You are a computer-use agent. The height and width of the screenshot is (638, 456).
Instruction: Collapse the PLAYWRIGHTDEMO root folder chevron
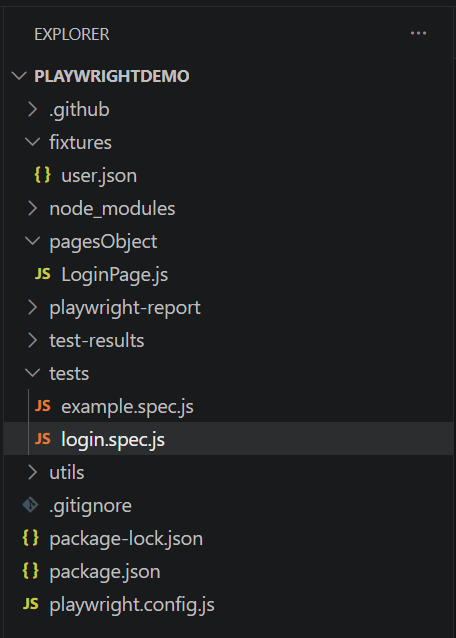(x=19, y=76)
